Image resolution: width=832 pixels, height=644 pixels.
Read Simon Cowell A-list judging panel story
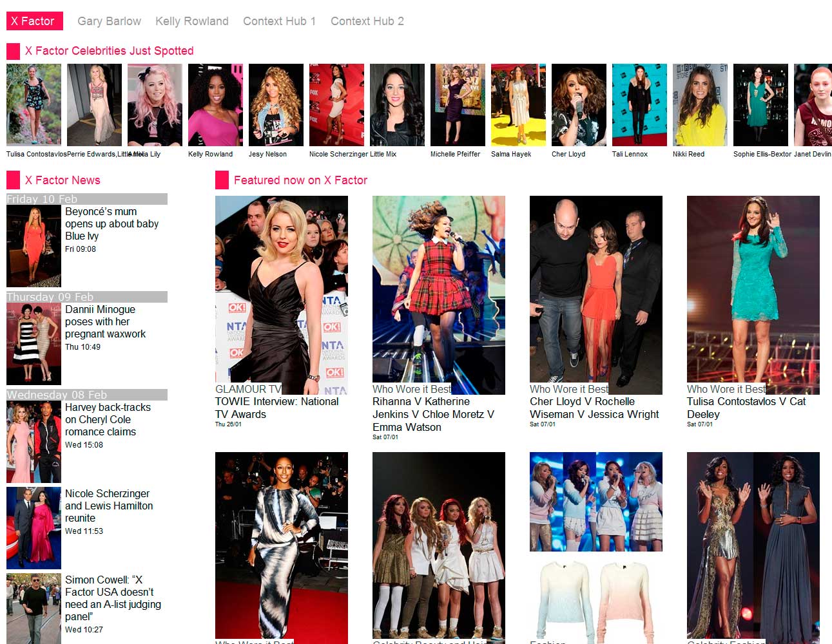[x=113, y=598]
